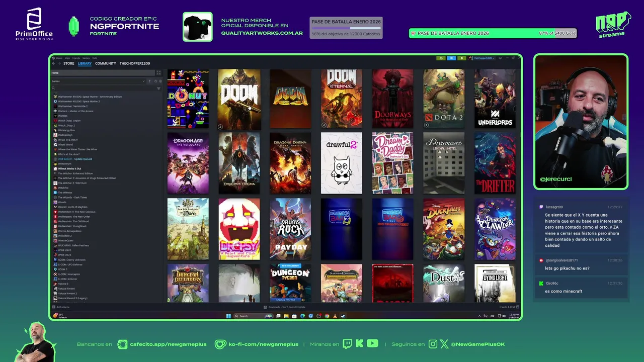Open the collections grid view icon beside Home
The image size is (644, 362).
point(158,72)
